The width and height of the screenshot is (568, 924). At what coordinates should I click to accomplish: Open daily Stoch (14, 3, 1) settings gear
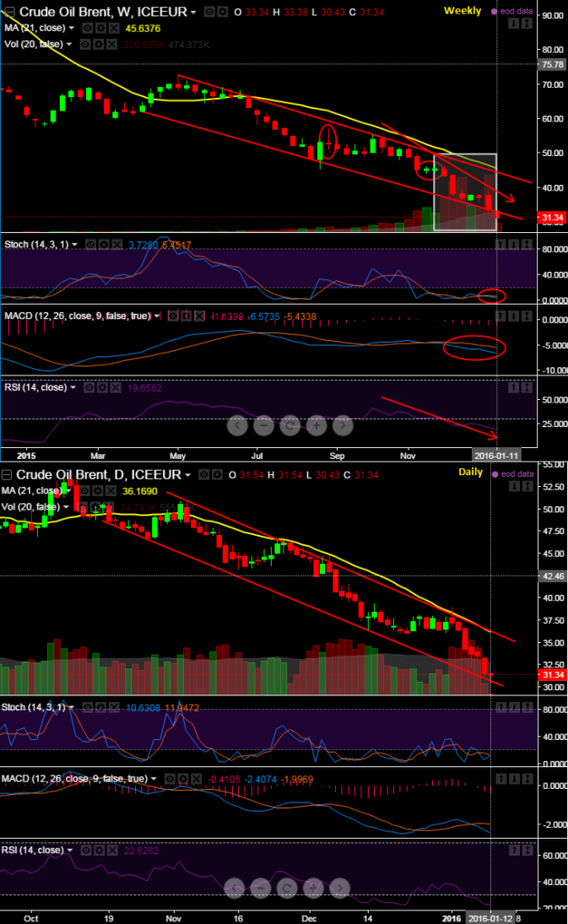click(x=100, y=707)
